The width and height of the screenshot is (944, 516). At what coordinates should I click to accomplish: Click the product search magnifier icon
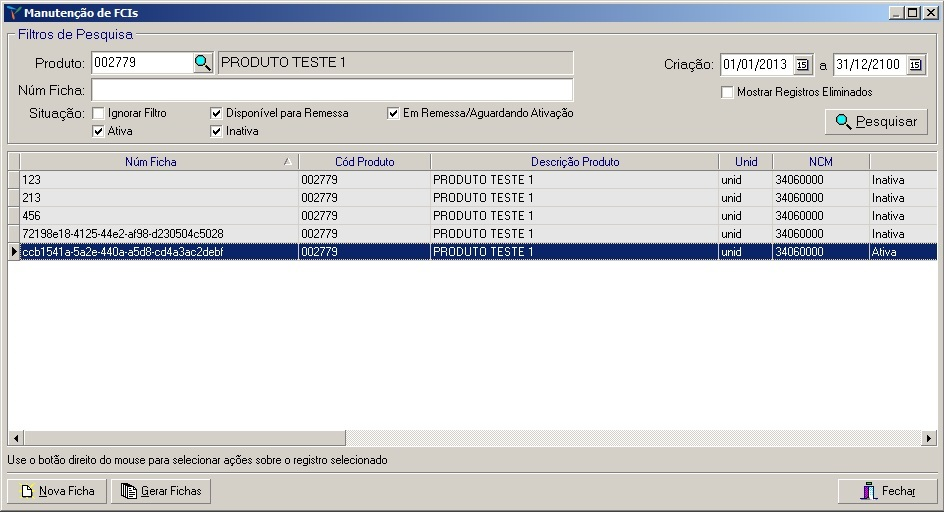[x=203, y=63]
